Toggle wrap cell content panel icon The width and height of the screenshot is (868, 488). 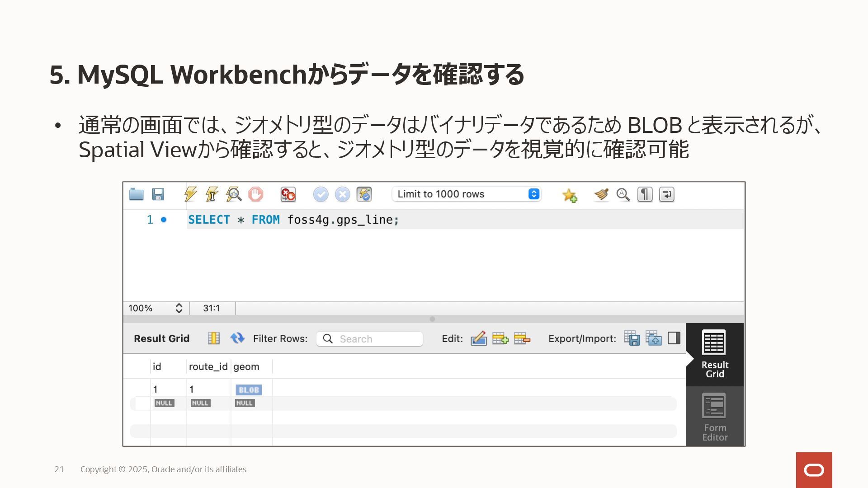click(674, 338)
